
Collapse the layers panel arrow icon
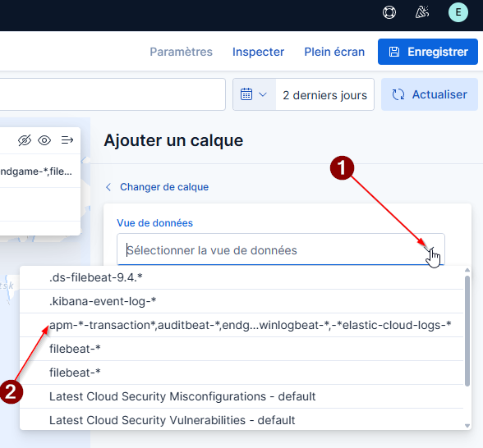point(67,140)
